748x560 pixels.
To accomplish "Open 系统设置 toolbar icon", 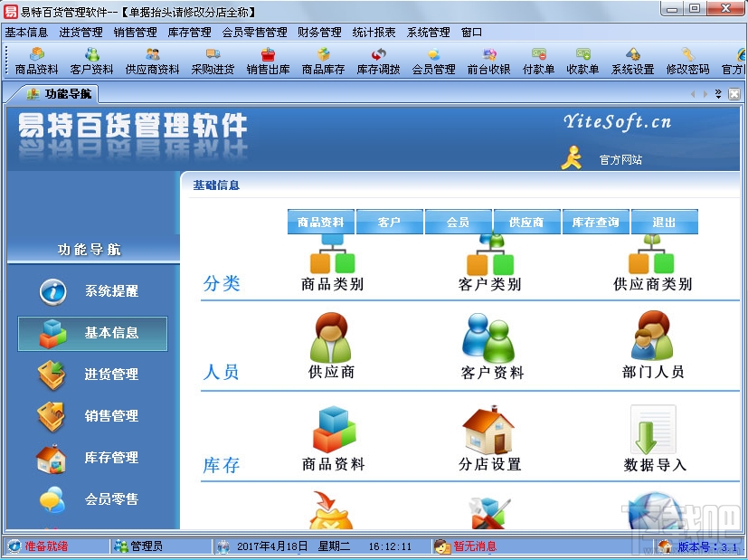I will (632, 62).
